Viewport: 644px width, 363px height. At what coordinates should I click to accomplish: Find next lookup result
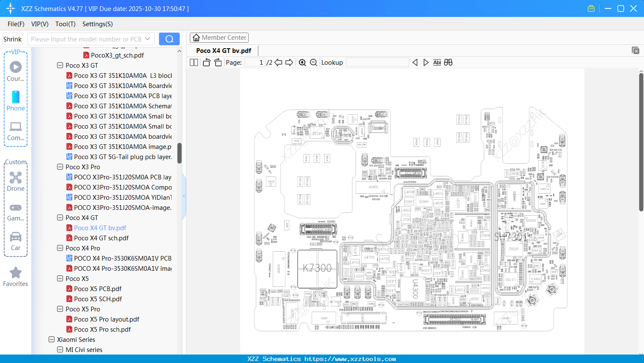pos(426,62)
